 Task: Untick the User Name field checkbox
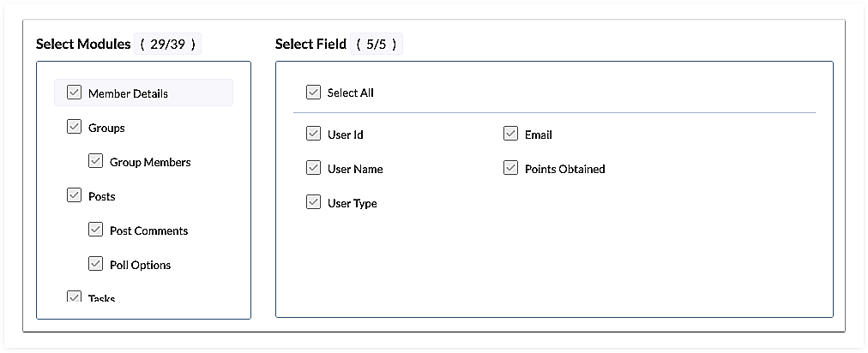click(x=313, y=168)
